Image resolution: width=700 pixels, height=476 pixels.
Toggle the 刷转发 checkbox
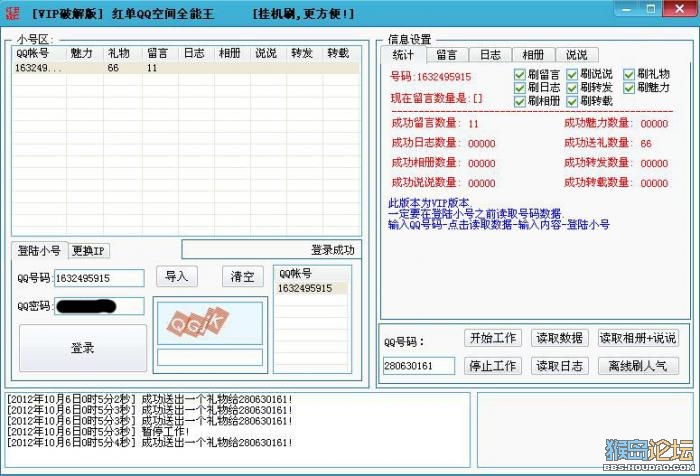click(x=572, y=88)
